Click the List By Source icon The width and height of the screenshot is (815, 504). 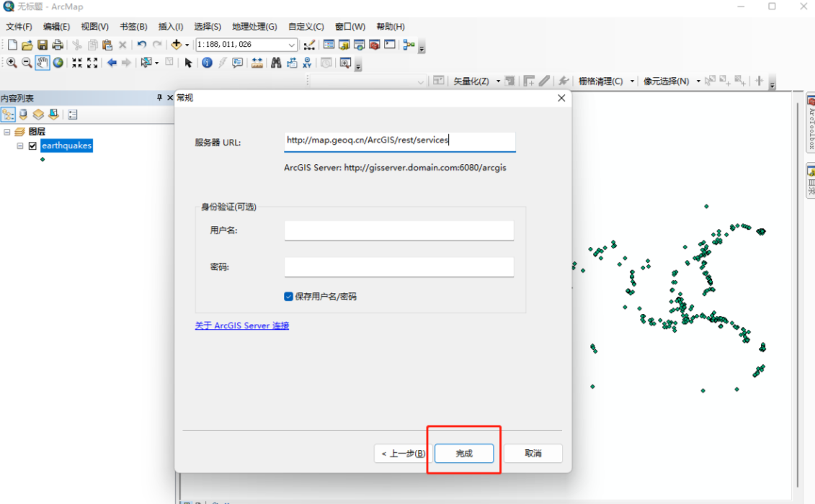point(23,114)
